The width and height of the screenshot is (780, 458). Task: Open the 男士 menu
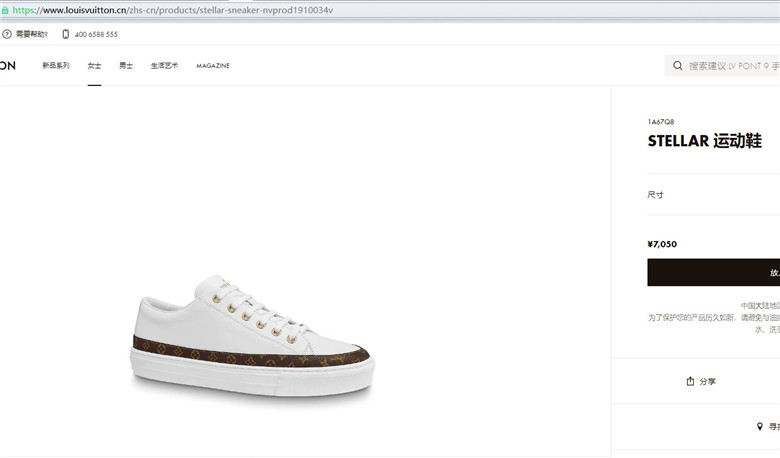point(126,66)
